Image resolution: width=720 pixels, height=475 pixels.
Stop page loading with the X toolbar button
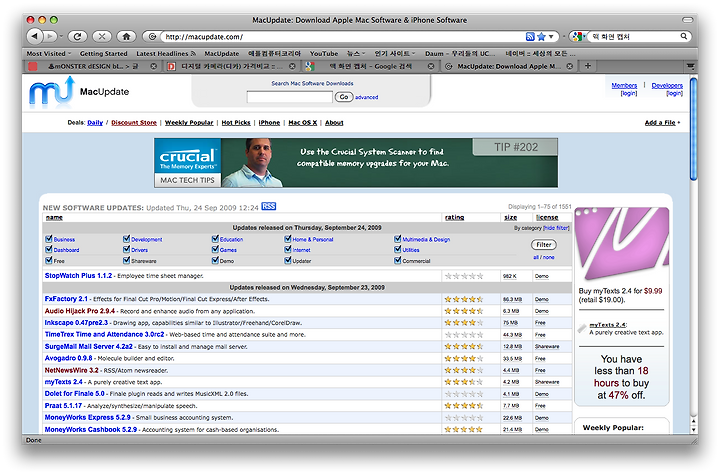(102, 36)
